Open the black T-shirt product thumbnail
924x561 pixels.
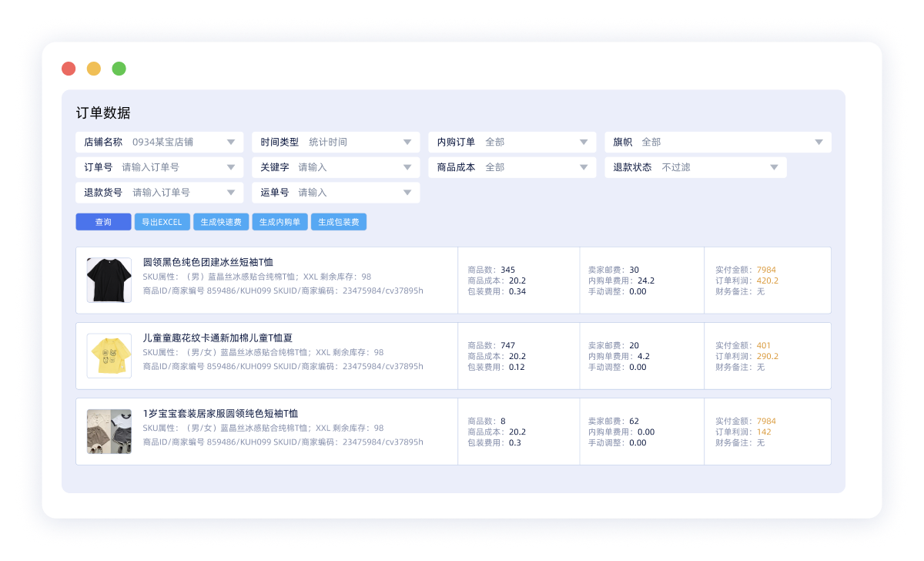[x=109, y=280]
